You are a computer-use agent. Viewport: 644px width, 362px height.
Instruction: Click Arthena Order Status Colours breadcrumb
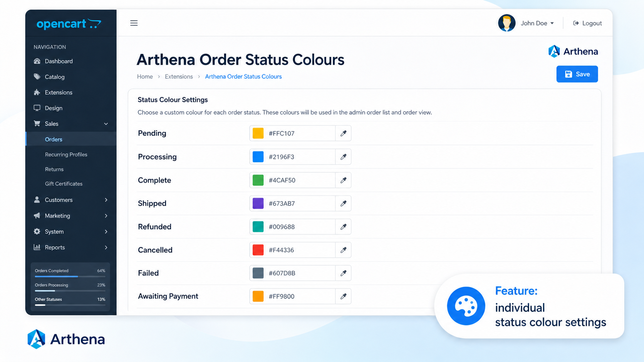243,77
